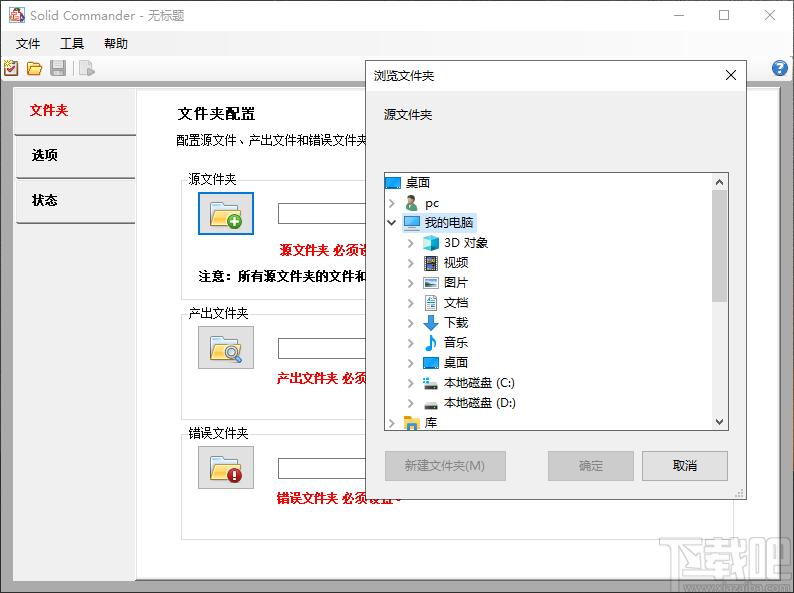Select 3D 对象 folder in tree

tap(465, 242)
